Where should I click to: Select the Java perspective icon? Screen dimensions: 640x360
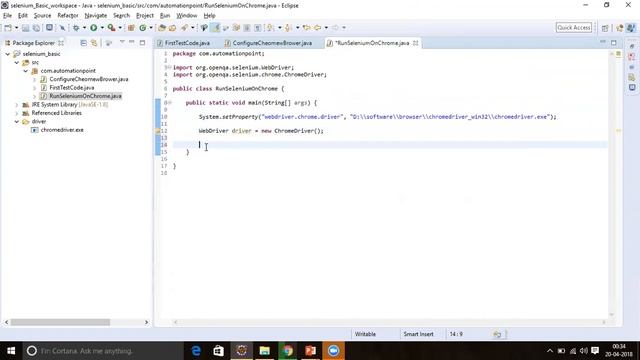[631, 28]
